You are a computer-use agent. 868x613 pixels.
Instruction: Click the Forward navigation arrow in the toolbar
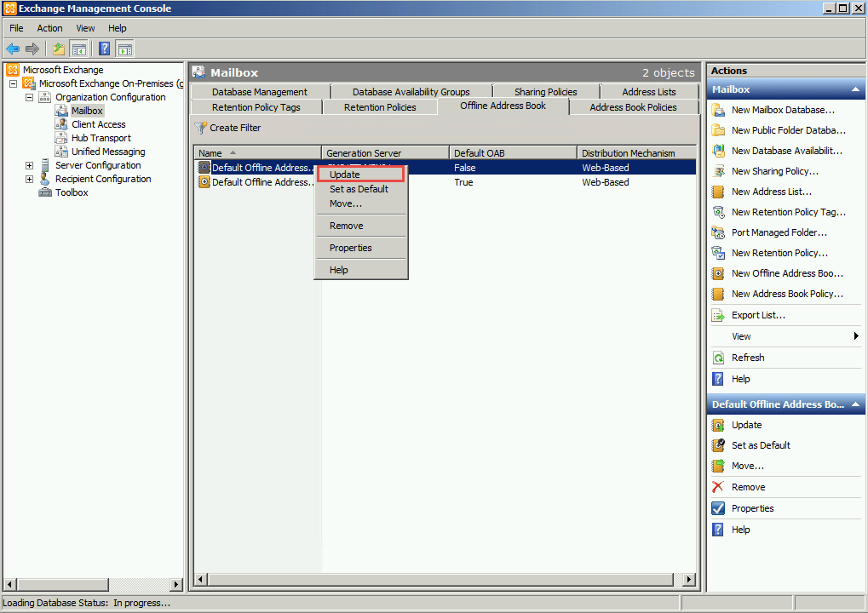(x=30, y=49)
